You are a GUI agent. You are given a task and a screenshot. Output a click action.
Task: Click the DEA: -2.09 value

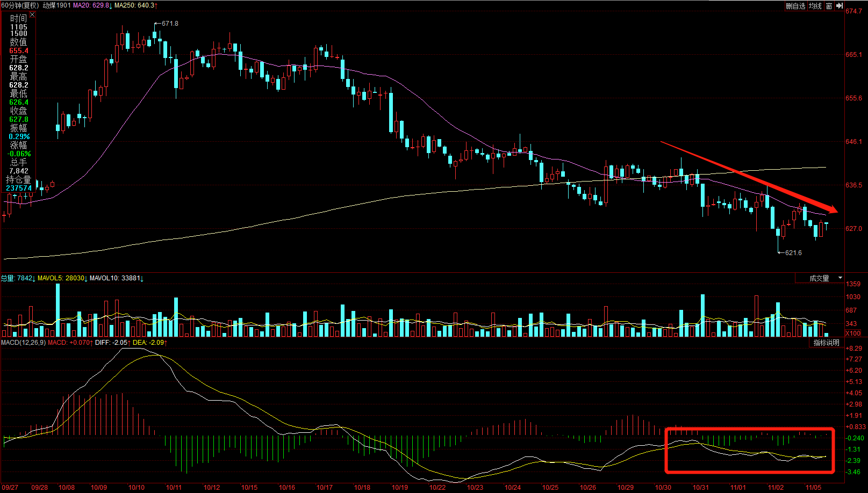pyautogui.click(x=150, y=343)
